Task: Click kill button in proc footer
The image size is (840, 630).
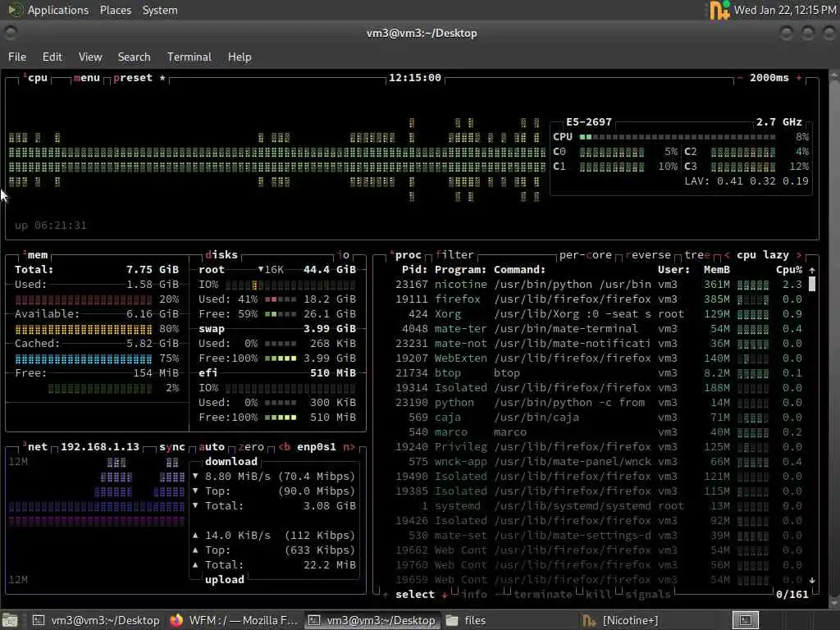Action: click(x=598, y=595)
